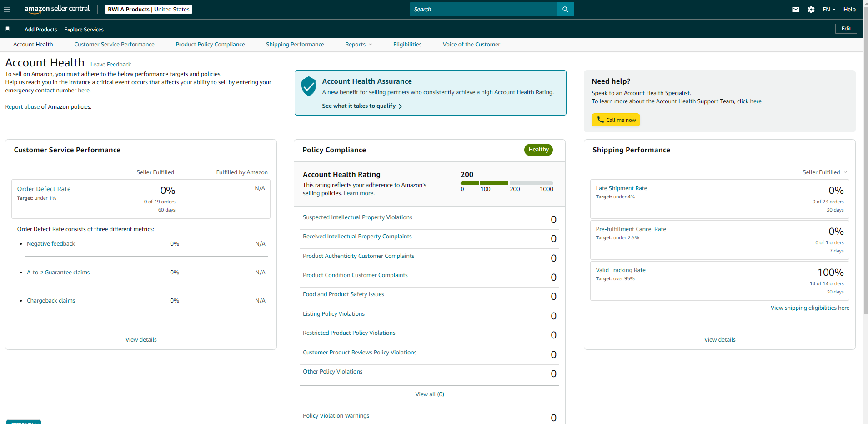
Task: Open the Valid Tracking Rate link
Action: [x=621, y=270]
